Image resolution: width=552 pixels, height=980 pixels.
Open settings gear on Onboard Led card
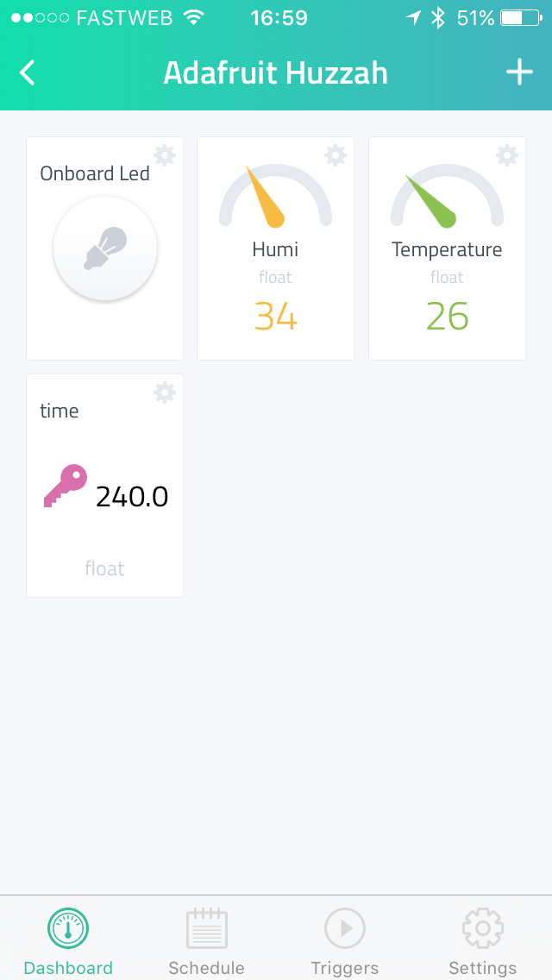(165, 155)
